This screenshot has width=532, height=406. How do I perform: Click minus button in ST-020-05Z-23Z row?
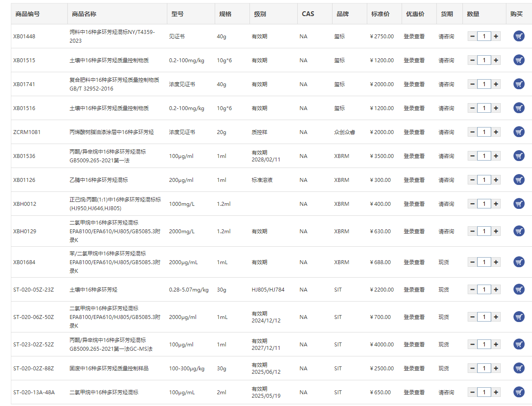(x=472, y=289)
